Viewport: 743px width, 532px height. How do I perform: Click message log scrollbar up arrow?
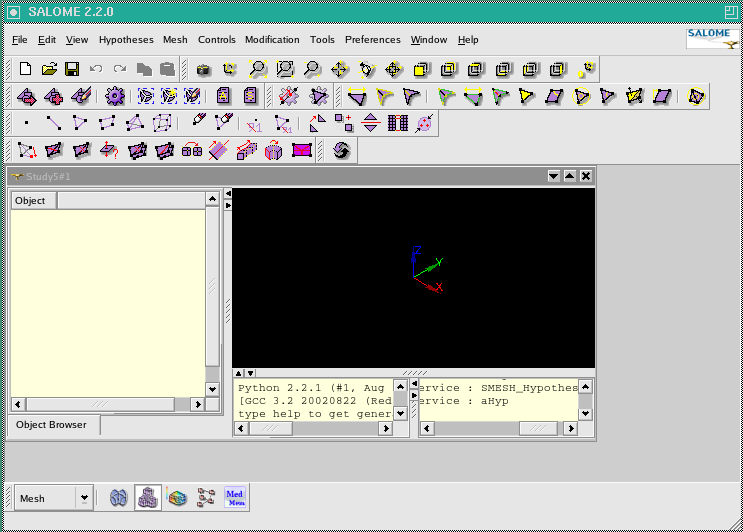coord(585,387)
